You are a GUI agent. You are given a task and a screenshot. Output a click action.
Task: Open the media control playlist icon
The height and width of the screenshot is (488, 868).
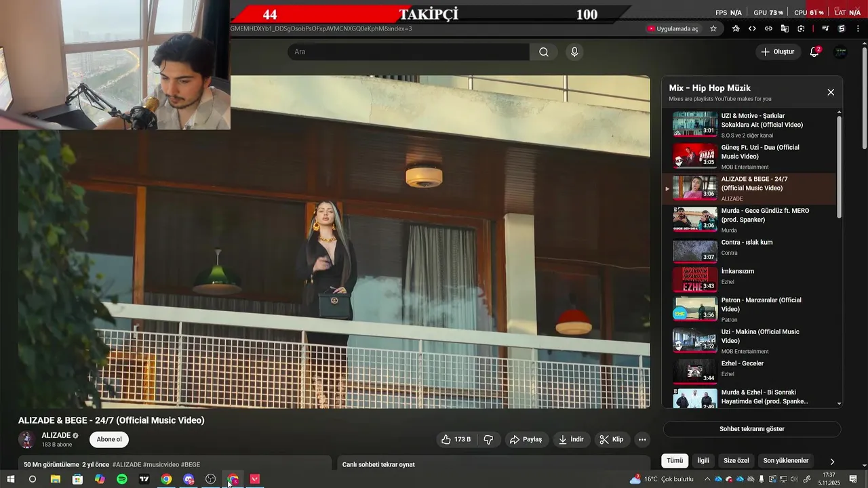(x=825, y=28)
